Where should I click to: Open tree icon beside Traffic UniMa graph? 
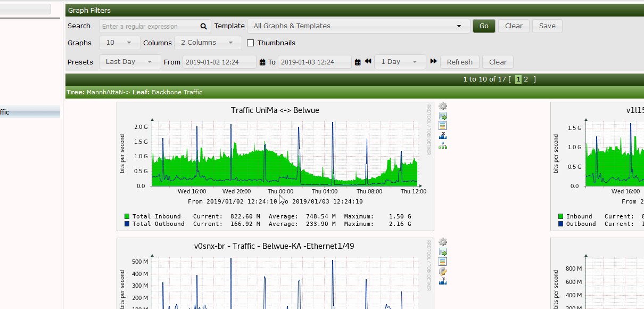(x=443, y=145)
